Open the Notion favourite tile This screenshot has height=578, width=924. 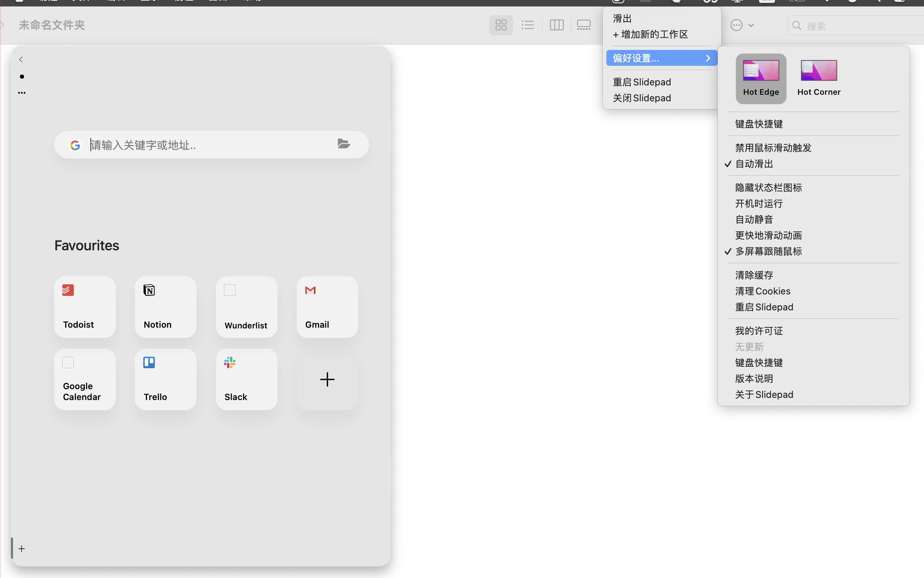click(x=166, y=307)
